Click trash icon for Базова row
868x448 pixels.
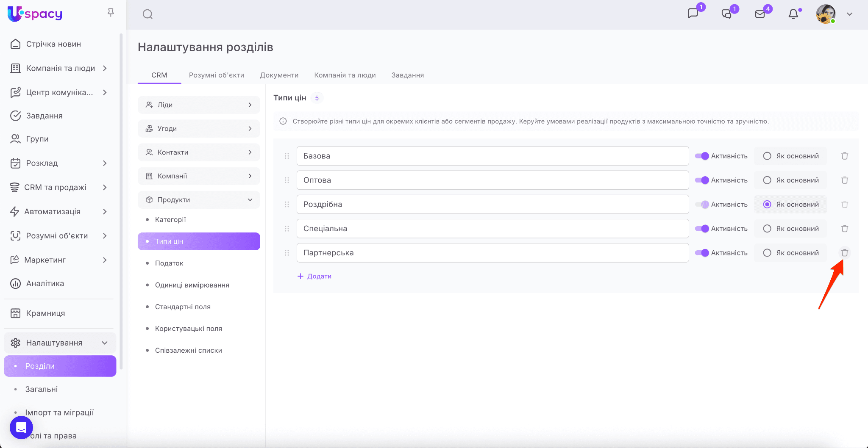click(844, 156)
